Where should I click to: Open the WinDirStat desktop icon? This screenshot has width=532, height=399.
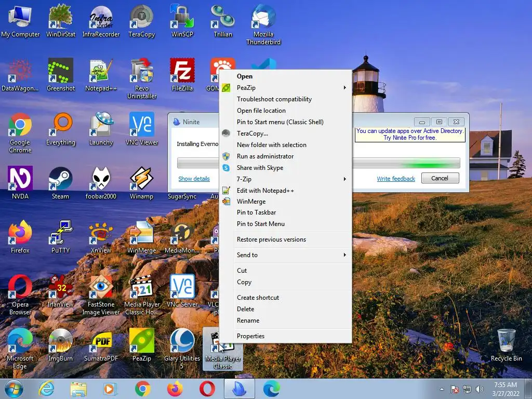(x=61, y=21)
